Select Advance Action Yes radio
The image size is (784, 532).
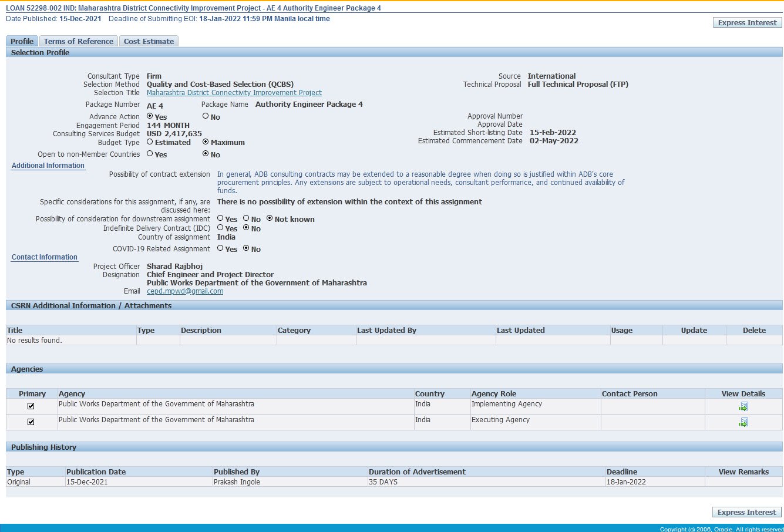pos(150,116)
